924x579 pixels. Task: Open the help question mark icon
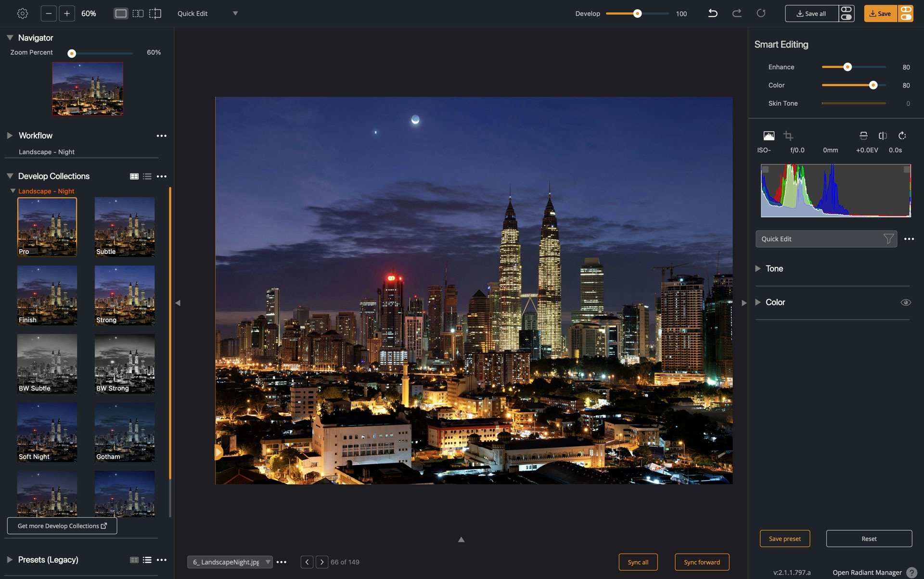pos(911,572)
